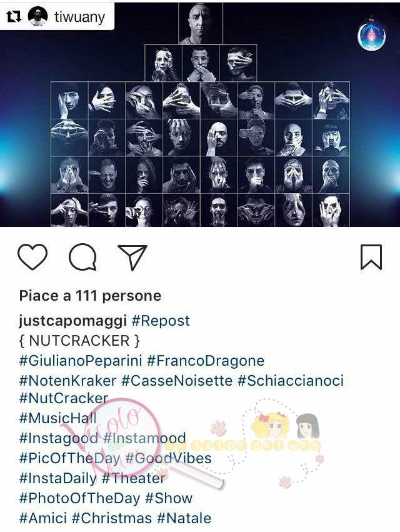This screenshot has width=400, height=532.
Task: Open the #FrancoDragone hashtag
Action: click(206, 361)
